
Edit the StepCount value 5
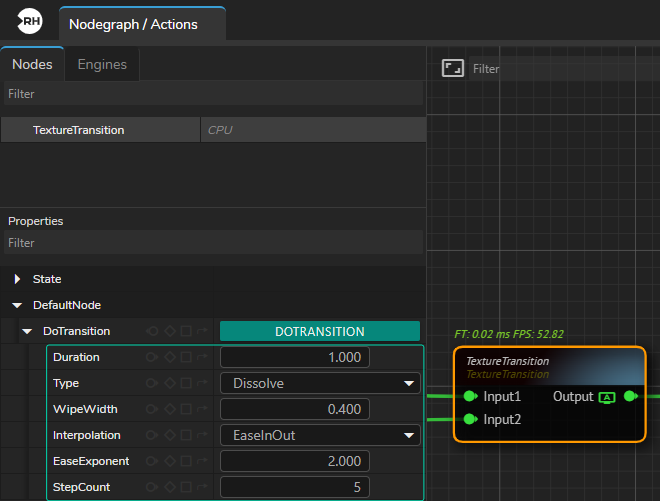295,488
